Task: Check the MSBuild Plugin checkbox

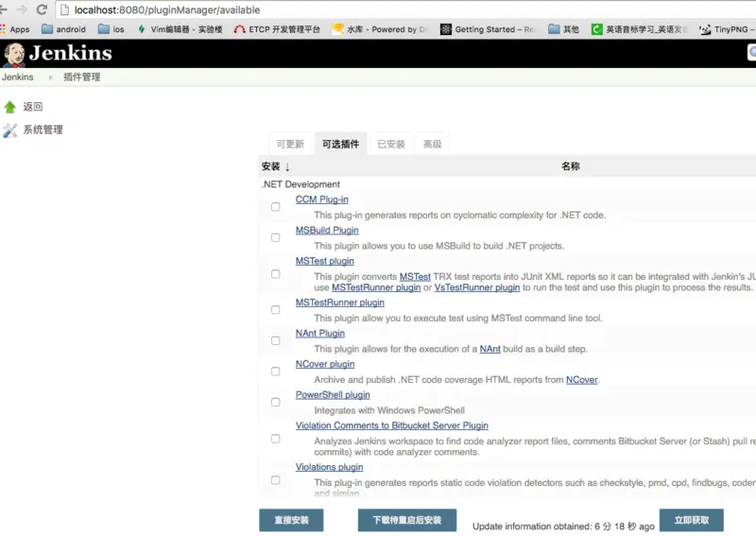Action: (x=275, y=238)
